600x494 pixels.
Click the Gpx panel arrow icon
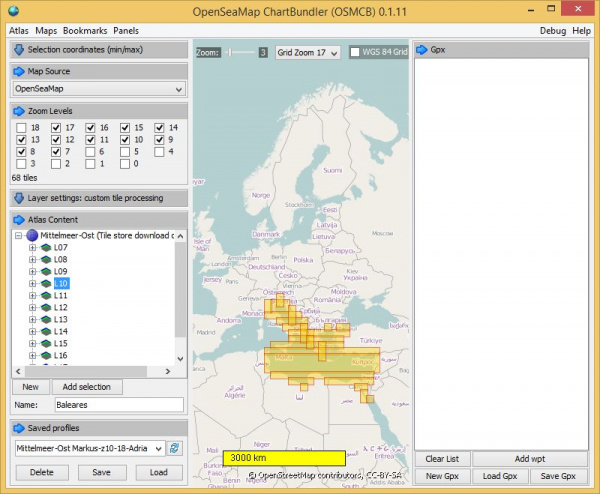[422, 49]
